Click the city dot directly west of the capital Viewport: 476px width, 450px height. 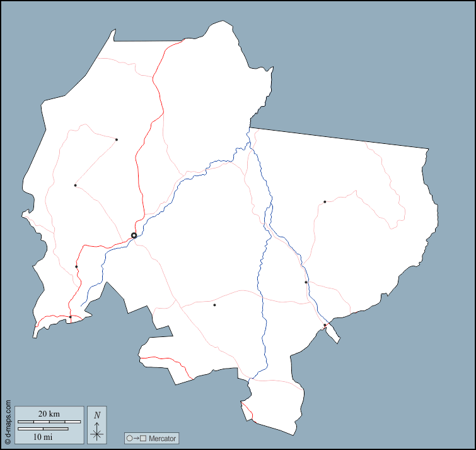click(75, 185)
